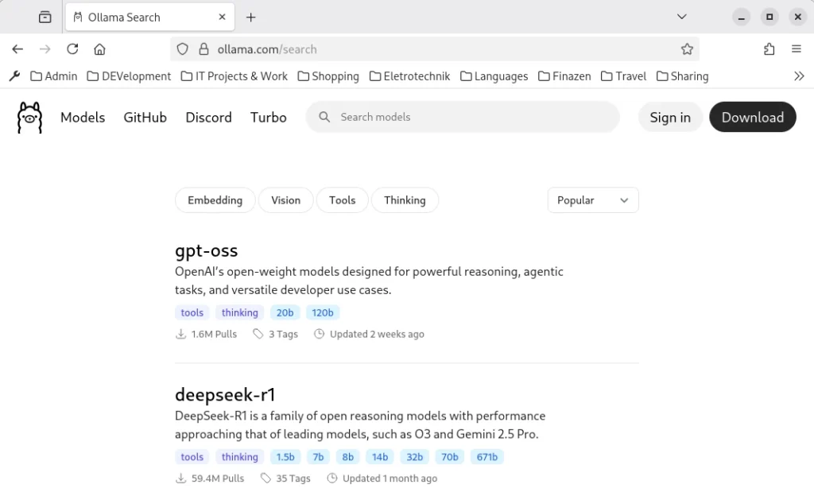The image size is (814, 504).
Task: Go back with the browser back arrow
Action: tap(17, 48)
